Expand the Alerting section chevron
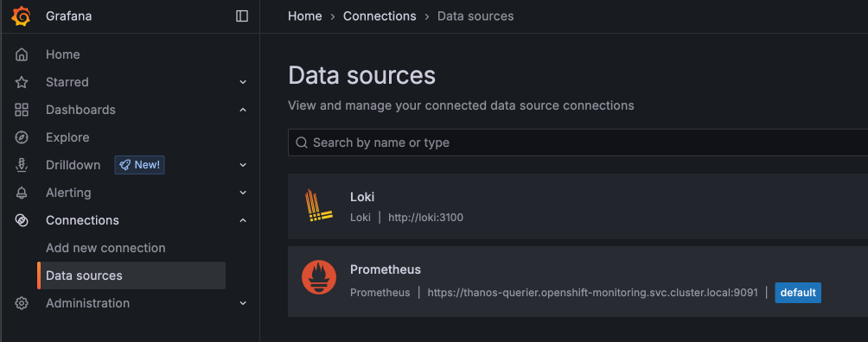Image resolution: width=868 pixels, height=342 pixels. pyautogui.click(x=242, y=193)
